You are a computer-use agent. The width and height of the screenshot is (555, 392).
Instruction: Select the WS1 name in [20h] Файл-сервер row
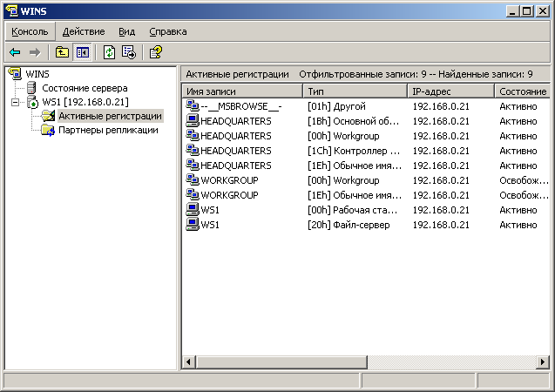pyautogui.click(x=210, y=225)
